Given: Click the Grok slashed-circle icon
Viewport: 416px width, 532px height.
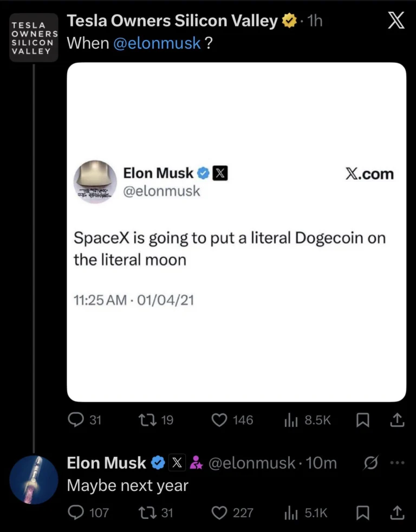Looking at the screenshot, I should [371, 463].
